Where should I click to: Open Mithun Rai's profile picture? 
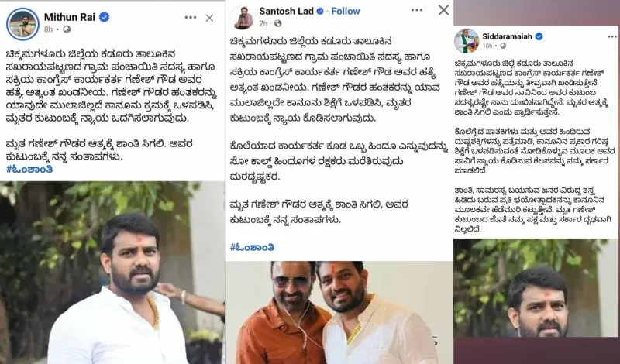pyautogui.click(x=22, y=24)
